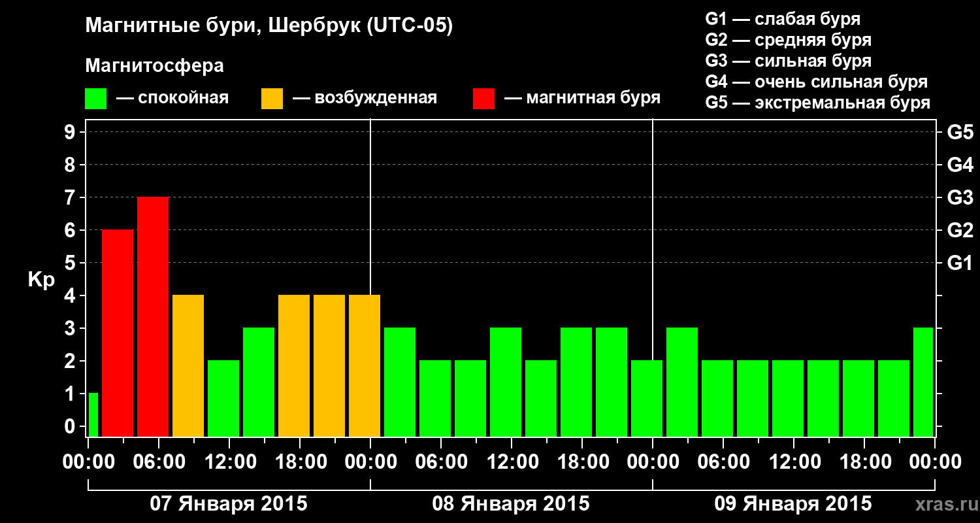The width and height of the screenshot is (980, 523).
Task: Click the Магнитосфера heading
Action: pos(154,66)
